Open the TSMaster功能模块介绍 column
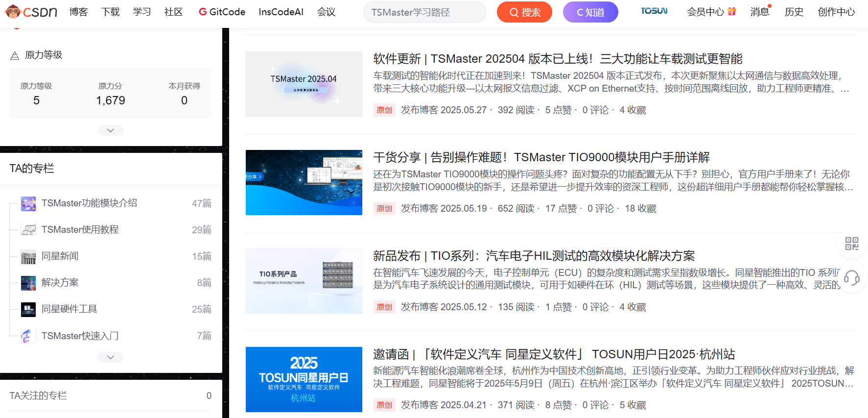This screenshot has height=418, width=868. 89,203
